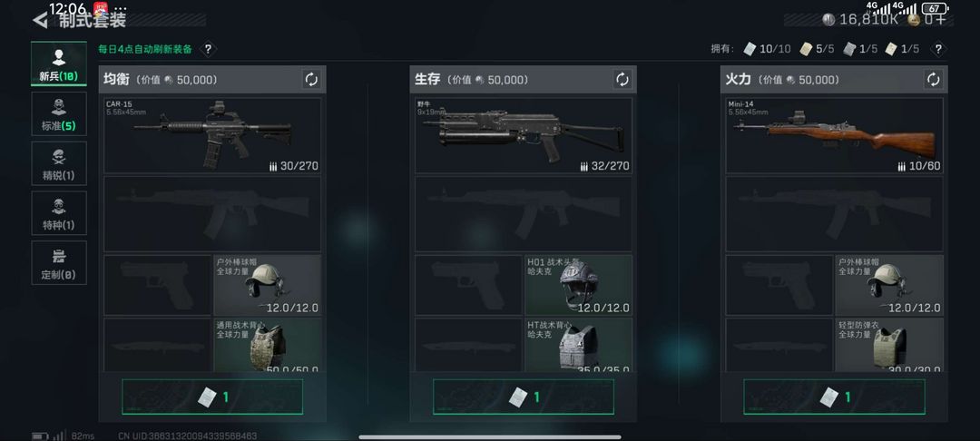Select the 新兵 tier tab
This screenshot has height=441, width=980.
point(59,64)
